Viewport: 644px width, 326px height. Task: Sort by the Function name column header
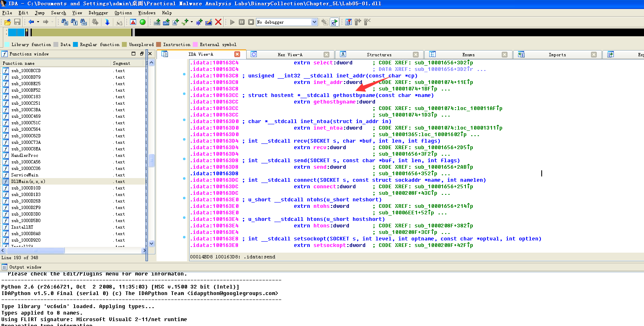click(56, 63)
